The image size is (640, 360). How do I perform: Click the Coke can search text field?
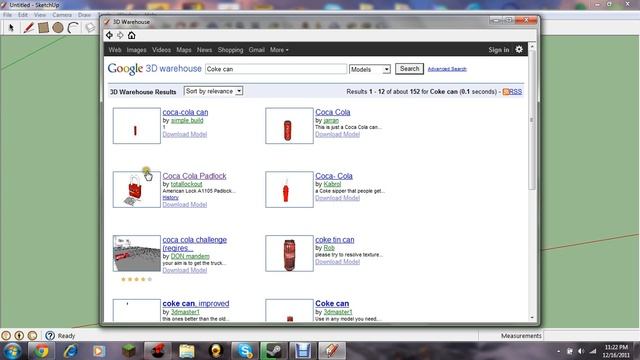(x=276, y=69)
